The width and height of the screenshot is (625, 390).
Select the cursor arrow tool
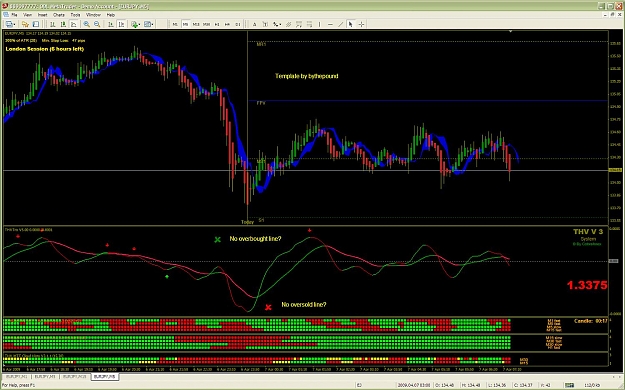pyautogui.click(x=350, y=24)
